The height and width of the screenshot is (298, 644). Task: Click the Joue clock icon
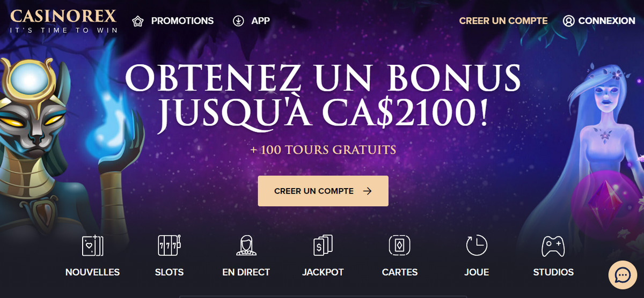[x=477, y=245]
